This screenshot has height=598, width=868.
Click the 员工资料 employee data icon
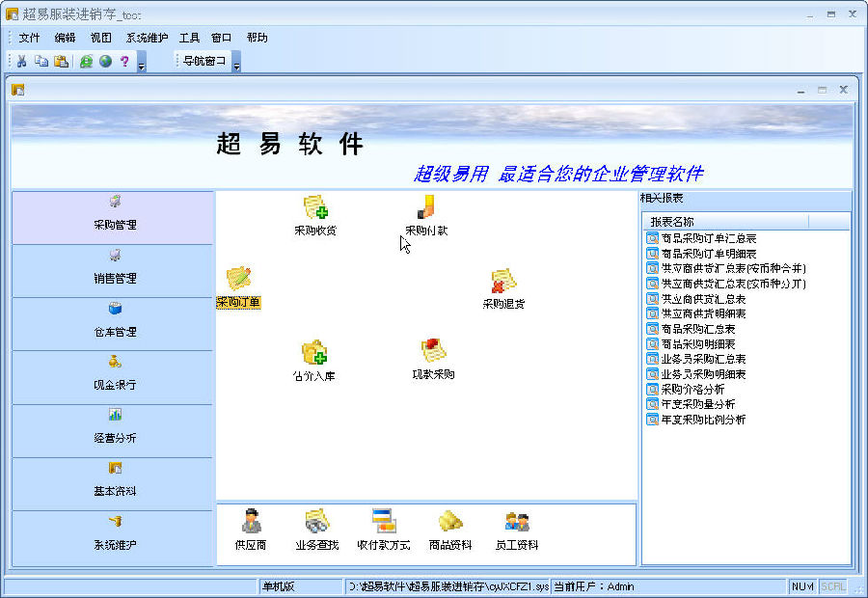point(517,523)
